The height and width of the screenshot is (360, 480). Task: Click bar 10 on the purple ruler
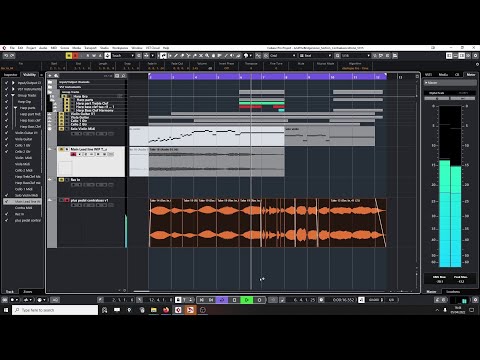(332, 77)
